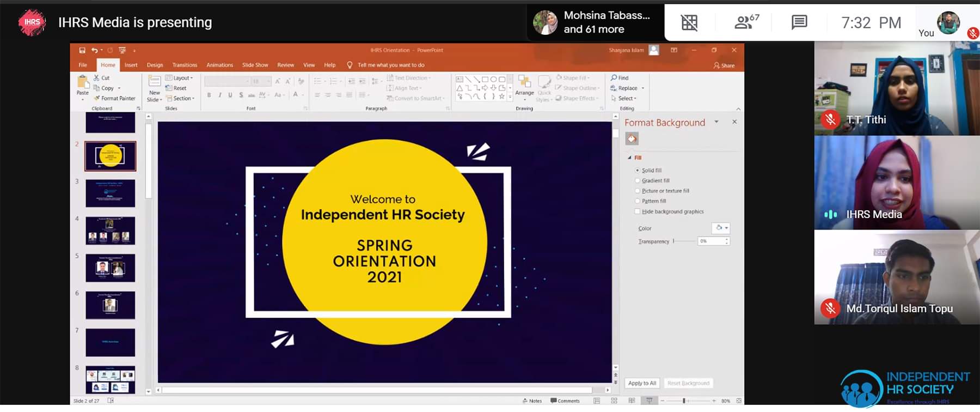Image resolution: width=980 pixels, height=412 pixels.
Task: Collapse the ribbon with the chevron
Action: click(738, 109)
